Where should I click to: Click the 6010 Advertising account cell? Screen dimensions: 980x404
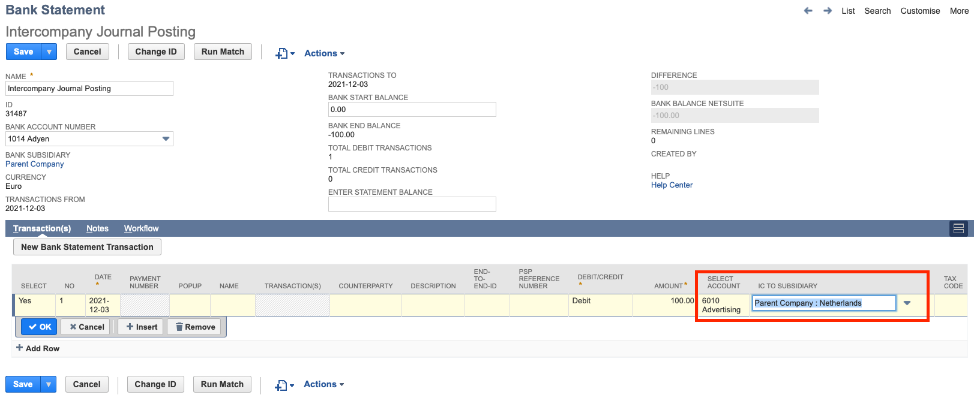[723, 305]
